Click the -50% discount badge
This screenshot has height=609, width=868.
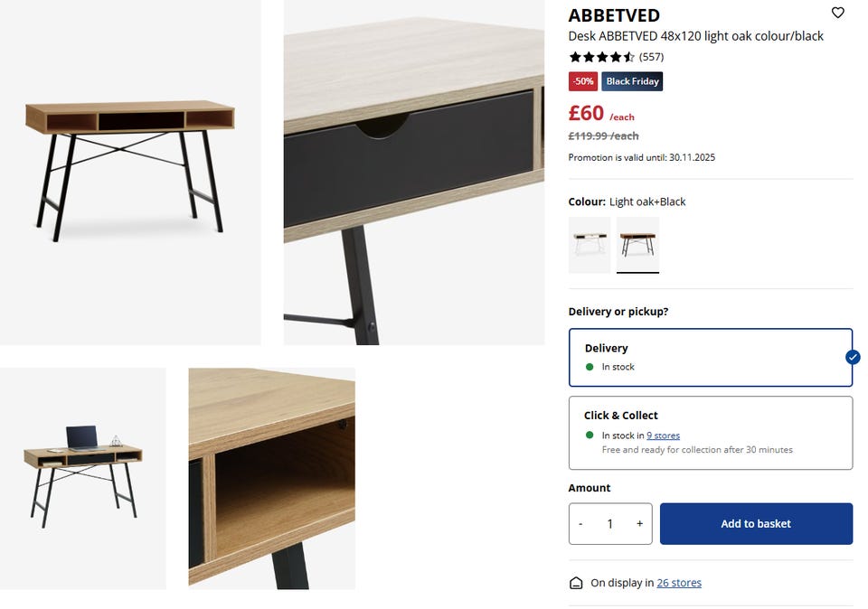(x=583, y=81)
